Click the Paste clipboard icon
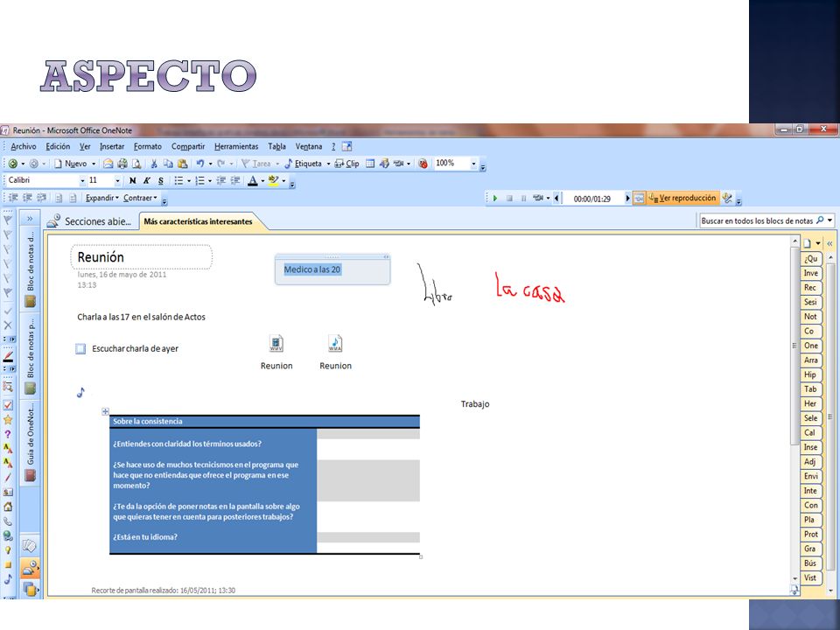The height and width of the screenshot is (630, 840). (x=183, y=164)
